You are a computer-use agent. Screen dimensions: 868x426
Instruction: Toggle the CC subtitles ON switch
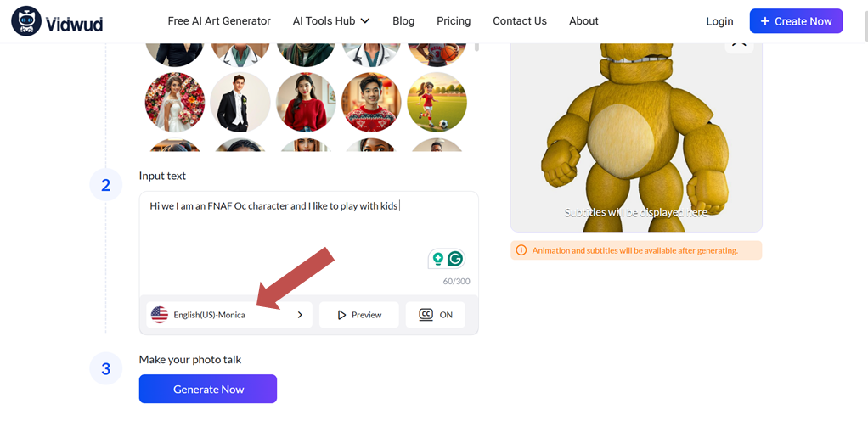click(x=435, y=315)
